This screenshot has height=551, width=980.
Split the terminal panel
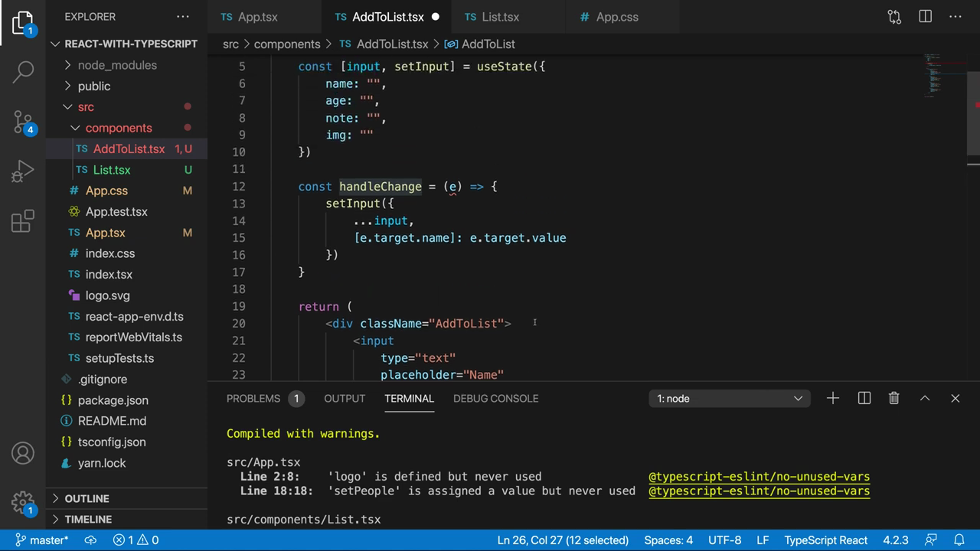click(x=864, y=398)
